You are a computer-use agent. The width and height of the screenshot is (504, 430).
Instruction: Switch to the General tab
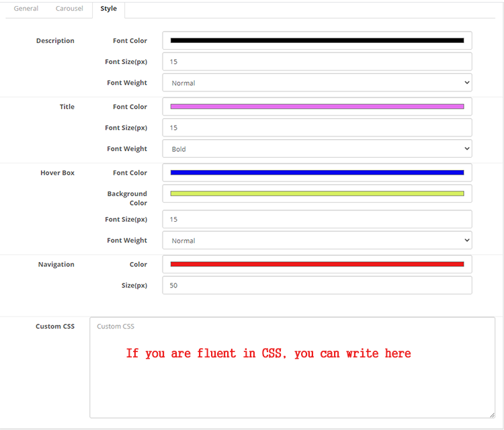coord(26,9)
